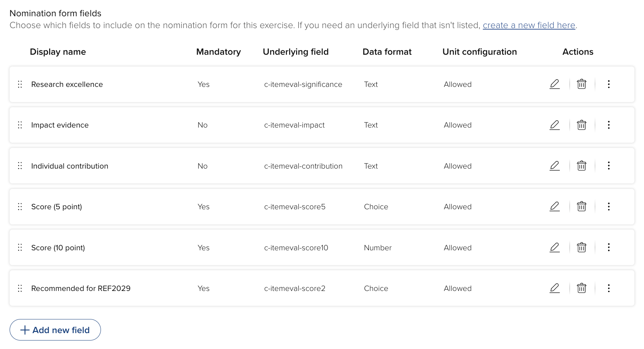Image resolution: width=644 pixels, height=349 pixels.
Task: Click Add new field button
Action: click(x=55, y=330)
